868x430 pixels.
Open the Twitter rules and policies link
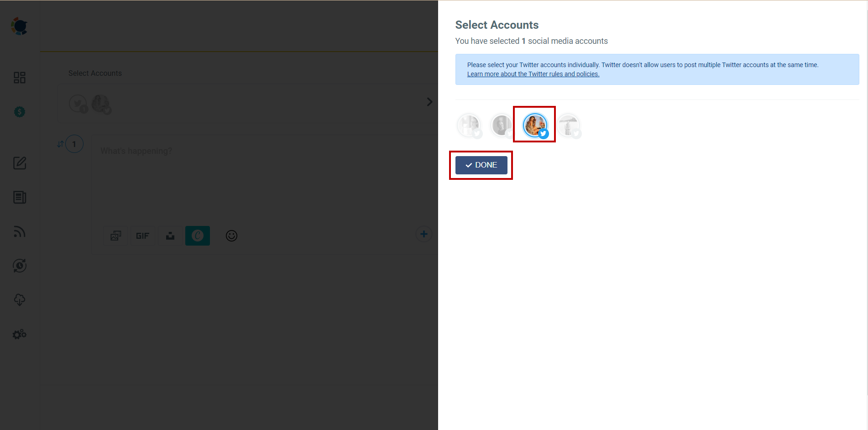533,73
